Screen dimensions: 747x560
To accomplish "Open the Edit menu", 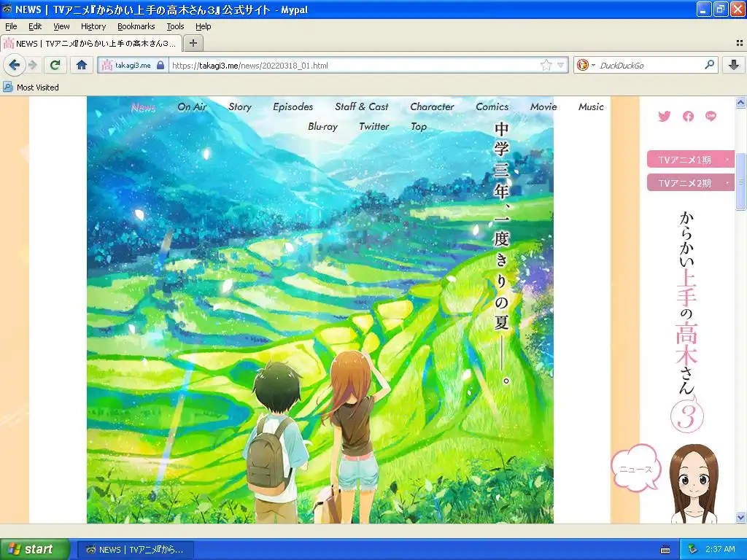I will [35, 27].
